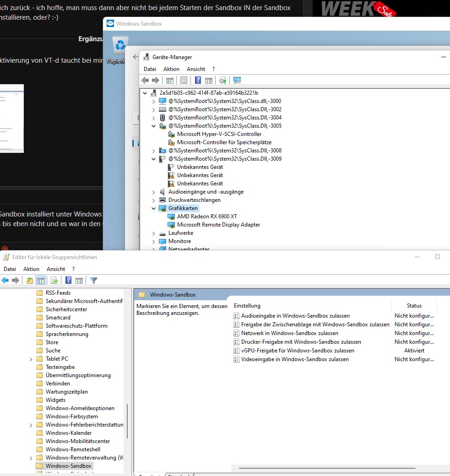Click policy icon of Audioeingabe setting
450x476 pixels.
click(x=236, y=316)
